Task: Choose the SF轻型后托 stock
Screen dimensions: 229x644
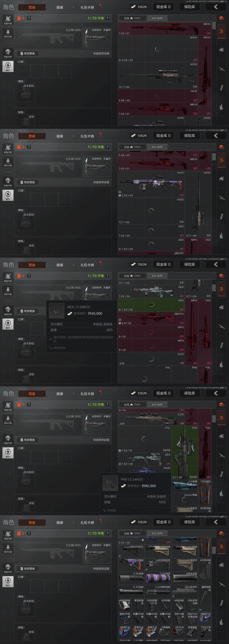Action: pyautogui.click(x=158, y=565)
